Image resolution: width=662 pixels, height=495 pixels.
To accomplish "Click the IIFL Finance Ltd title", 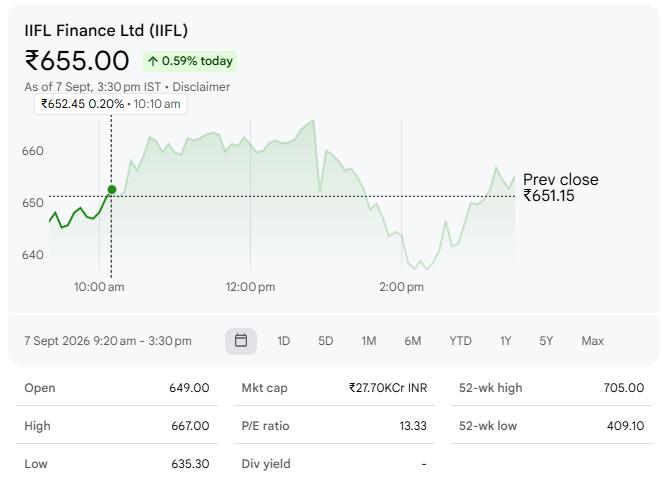I will [106, 31].
